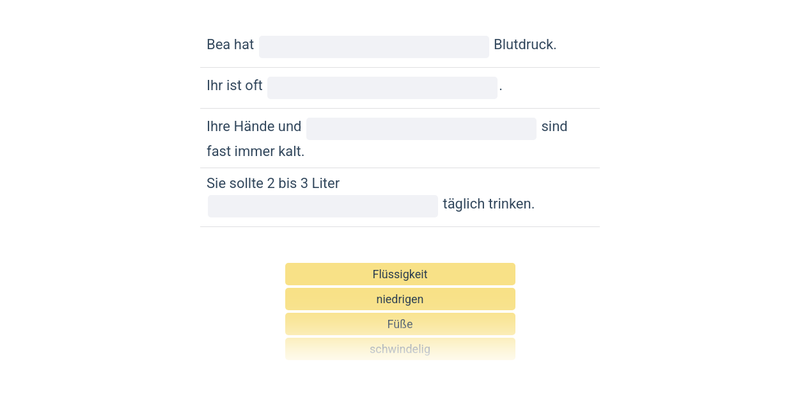Image resolution: width=800 pixels, height=400 pixels.
Task: Click the period after the second blank
Action: click(501, 88)
